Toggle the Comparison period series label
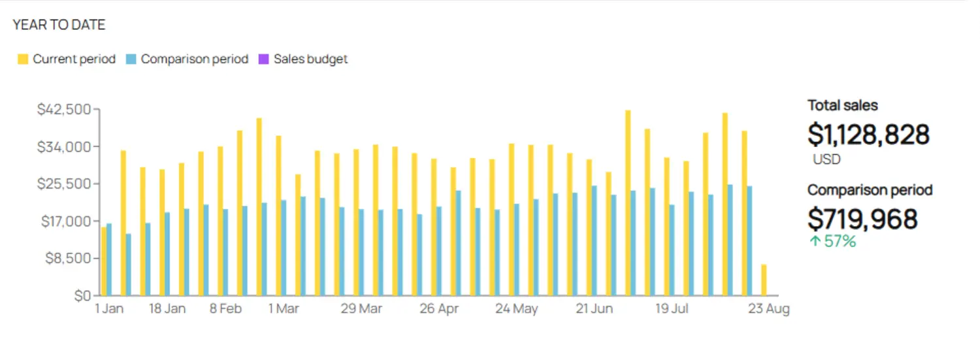The width and height of the screenshot is (980, 343). pos(195,59)
